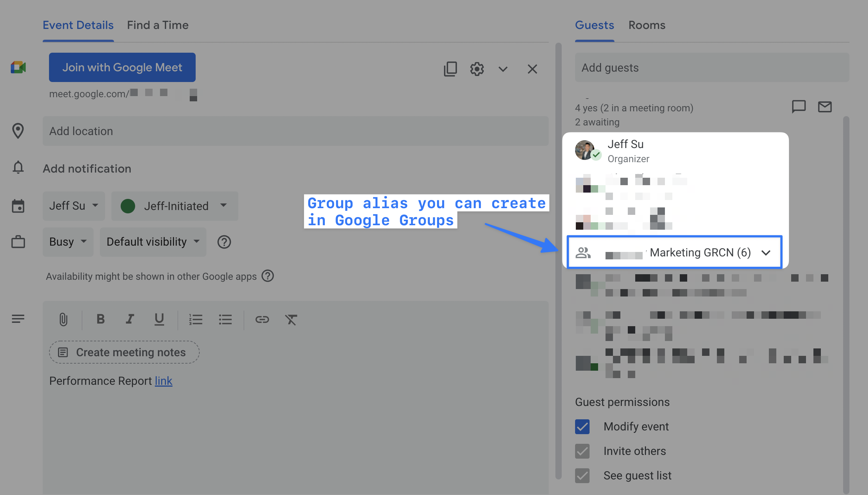868x495 pixels.
Task: Remove text formatting
Action: 291,319
